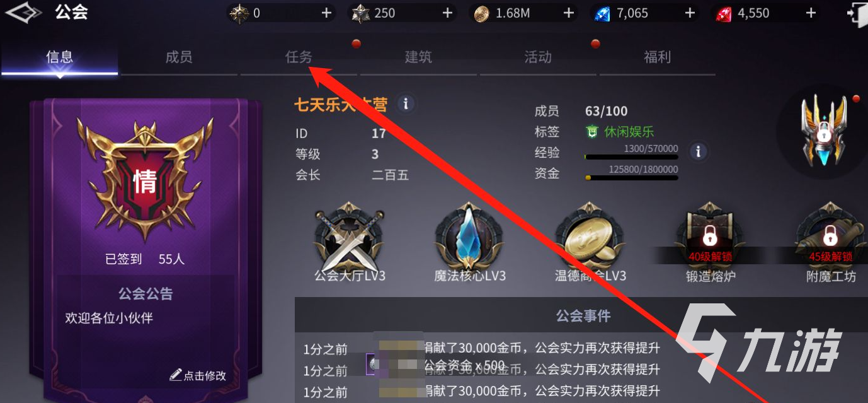
Task: Show guild name info via the i icon
Action: tap(406, 103)
